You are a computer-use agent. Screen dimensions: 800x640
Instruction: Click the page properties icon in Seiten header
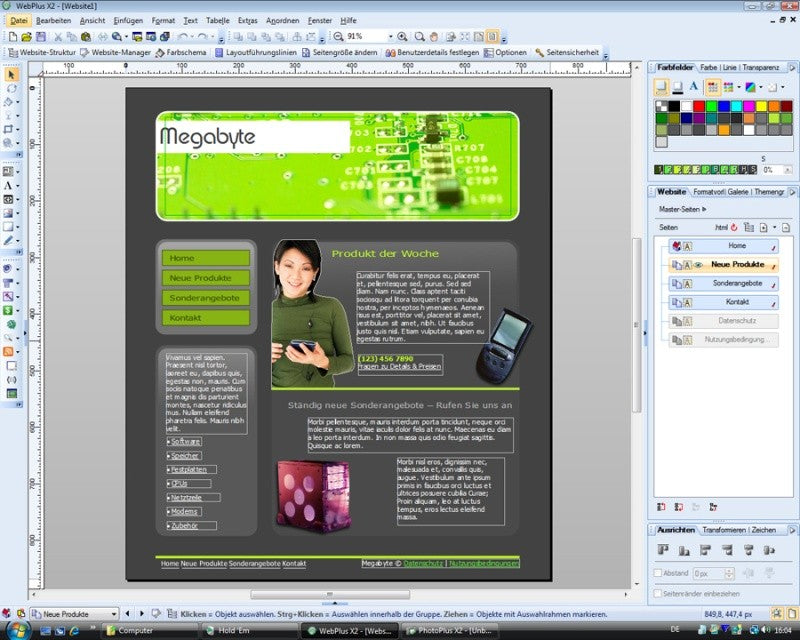coord(786,227)
